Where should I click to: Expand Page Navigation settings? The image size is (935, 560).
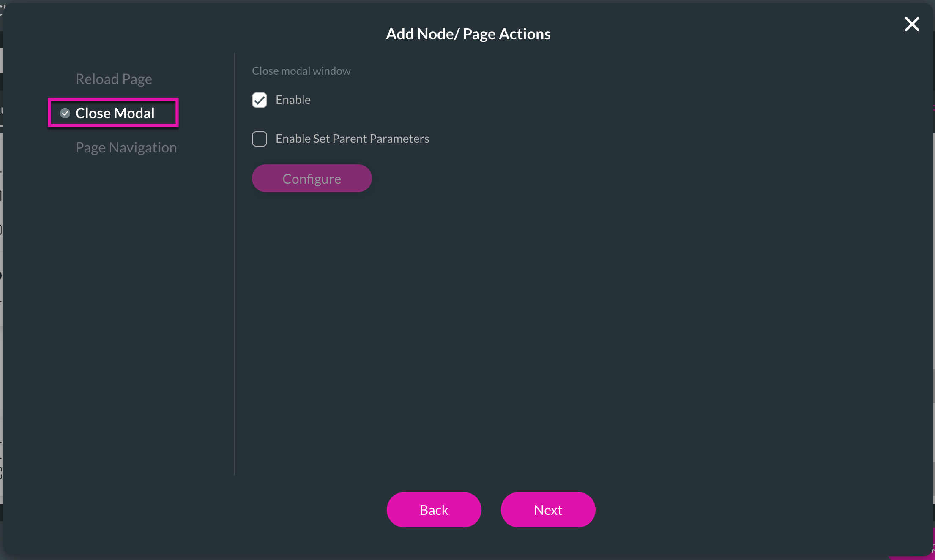tap(127, 147)
